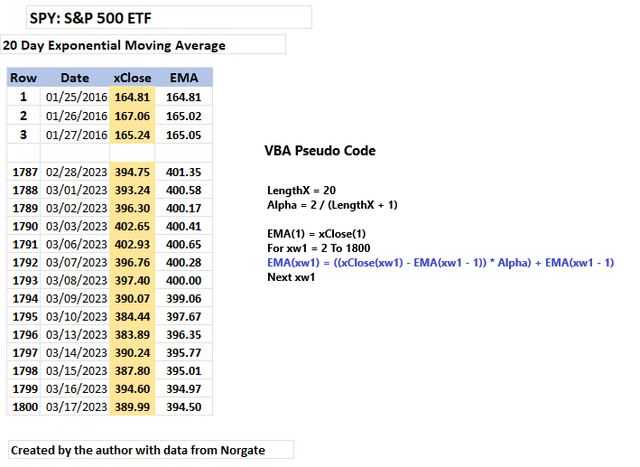Select xClose cell 167.06

tap(132, 116)
